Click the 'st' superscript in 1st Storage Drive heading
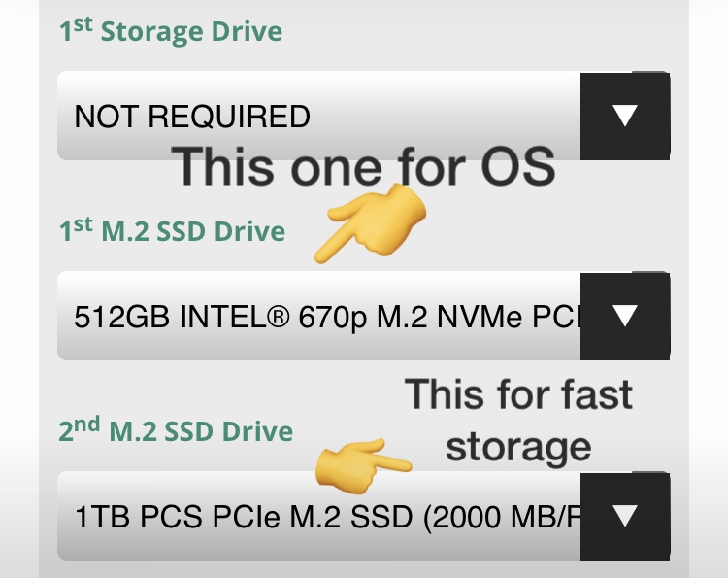This screenshot has width=728, height=578. (x=83, y=24)
